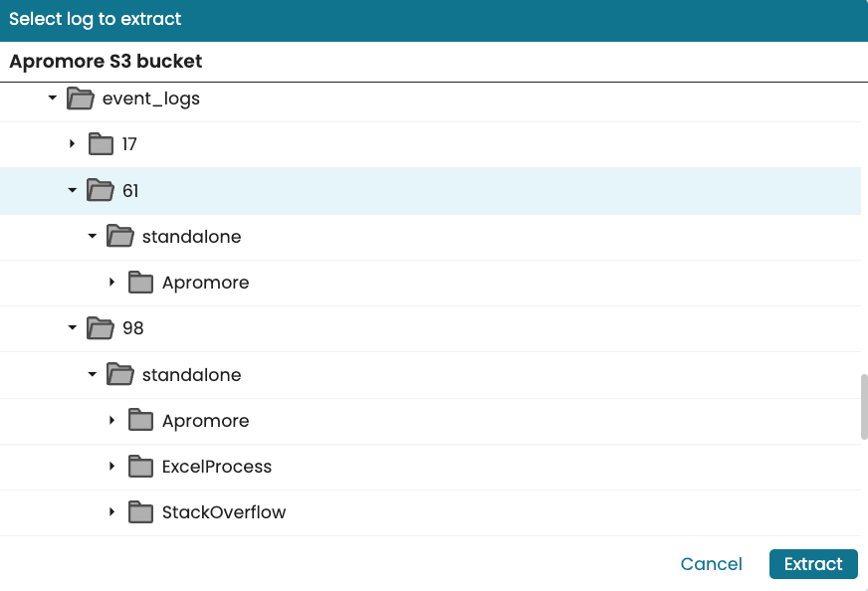
Task: Collapse folder 98 using its arrow
Action: pos(72,328)
